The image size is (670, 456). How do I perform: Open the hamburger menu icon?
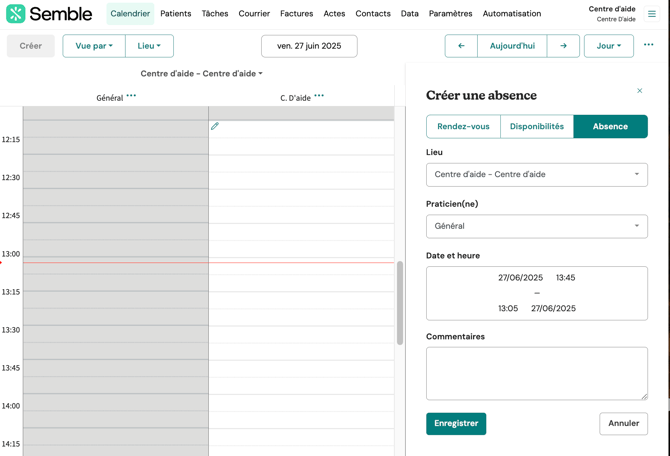pos(652,14)
